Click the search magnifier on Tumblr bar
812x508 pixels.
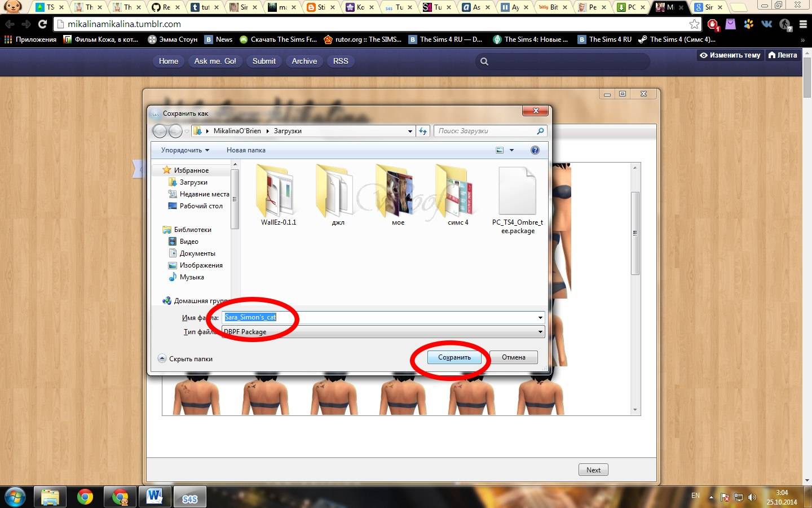(484, 62)
